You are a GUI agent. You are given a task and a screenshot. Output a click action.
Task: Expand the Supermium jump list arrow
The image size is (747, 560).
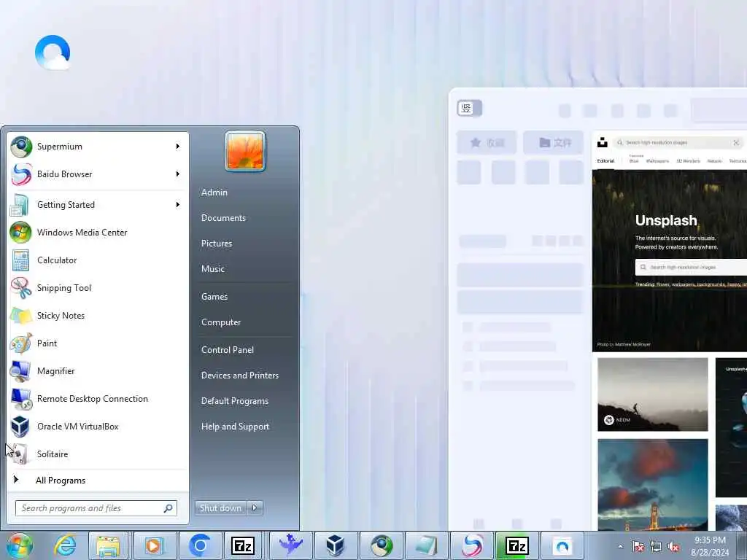coord(178,146)
